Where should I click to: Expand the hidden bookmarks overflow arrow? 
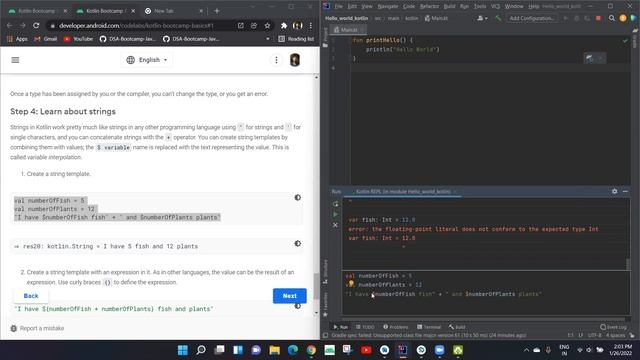pyautogui.click(x=268, y=39)
